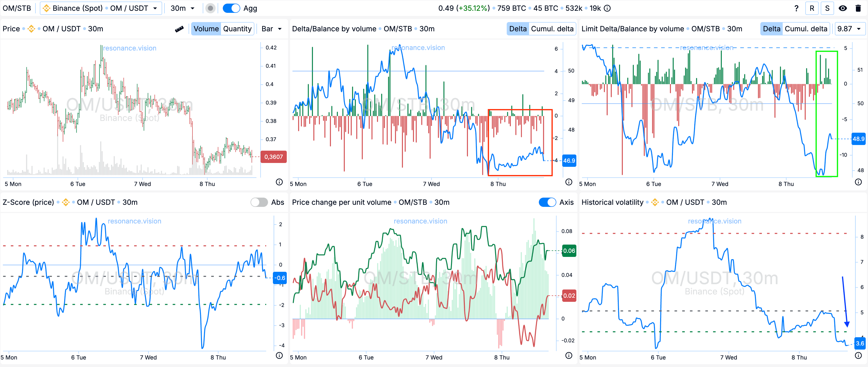
Task: Select Cumul. delta in Delta/Balance panel
Action: click(552, 29)
